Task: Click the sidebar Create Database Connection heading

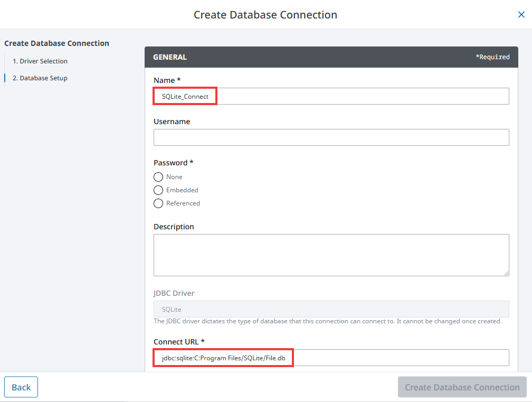Action: tap(56, 43)
